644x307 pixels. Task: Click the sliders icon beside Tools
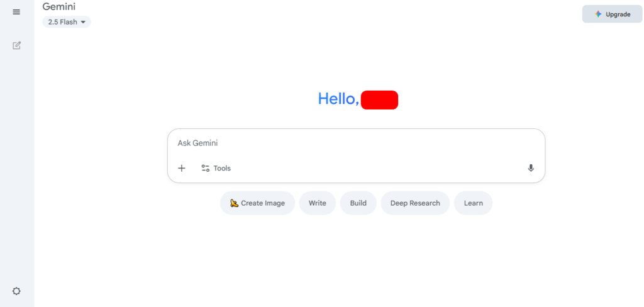point(205,168)
